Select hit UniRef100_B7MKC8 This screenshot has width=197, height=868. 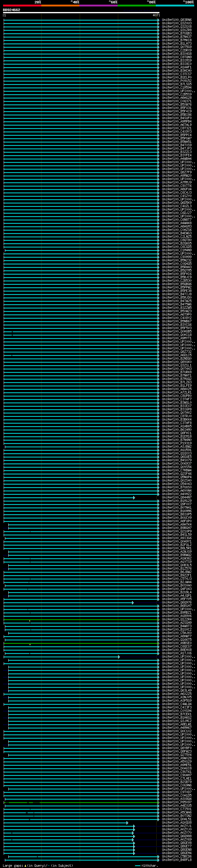point(176,40)
